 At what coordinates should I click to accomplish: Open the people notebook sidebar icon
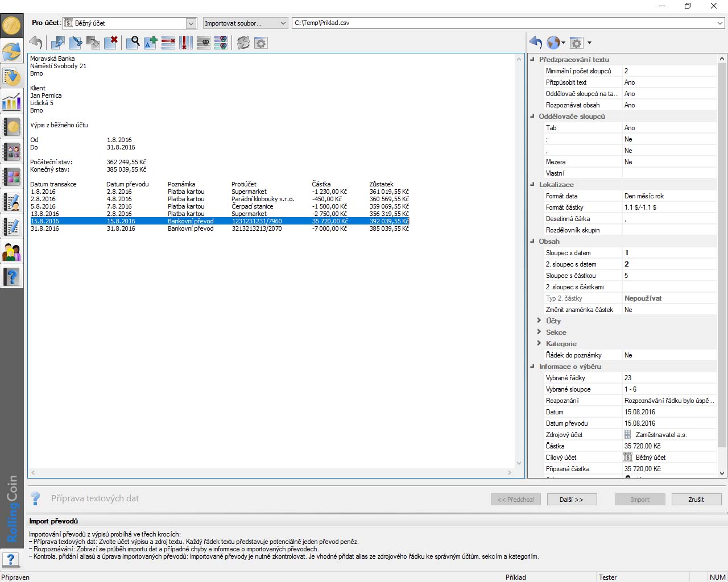[x=11, y=152]
